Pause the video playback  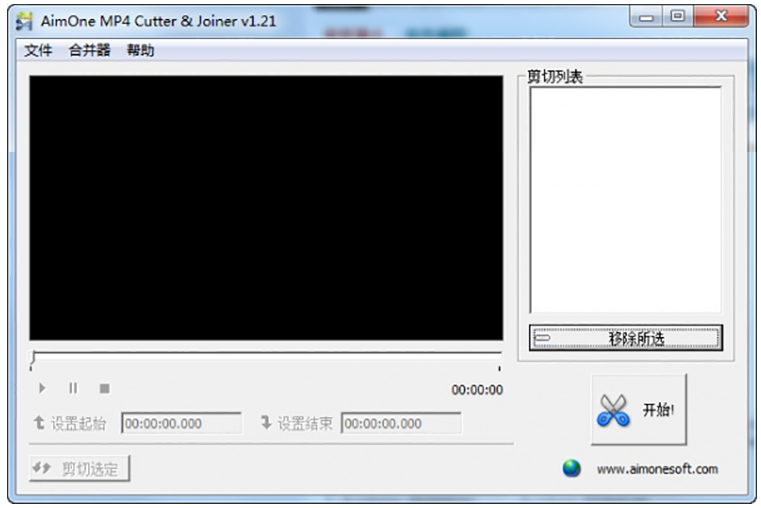coord(73,388)
